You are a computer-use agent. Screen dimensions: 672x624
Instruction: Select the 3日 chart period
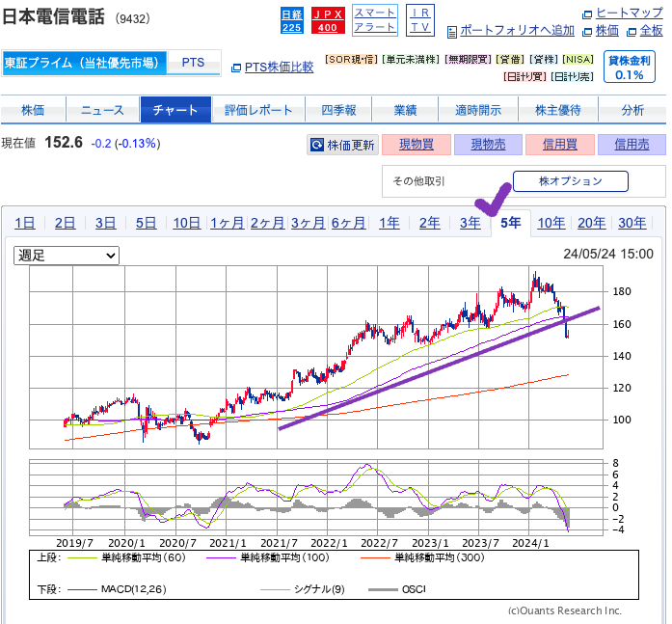[x=105, y=224]
